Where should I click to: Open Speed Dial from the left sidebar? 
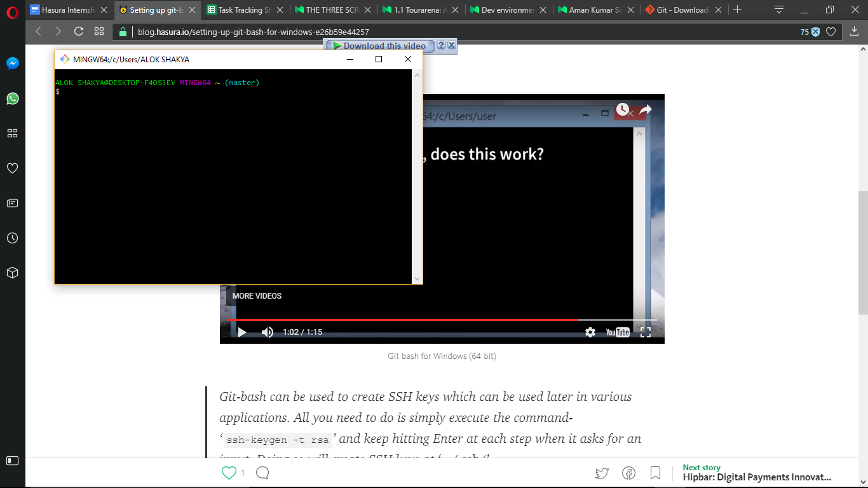[x=12, y=133]
